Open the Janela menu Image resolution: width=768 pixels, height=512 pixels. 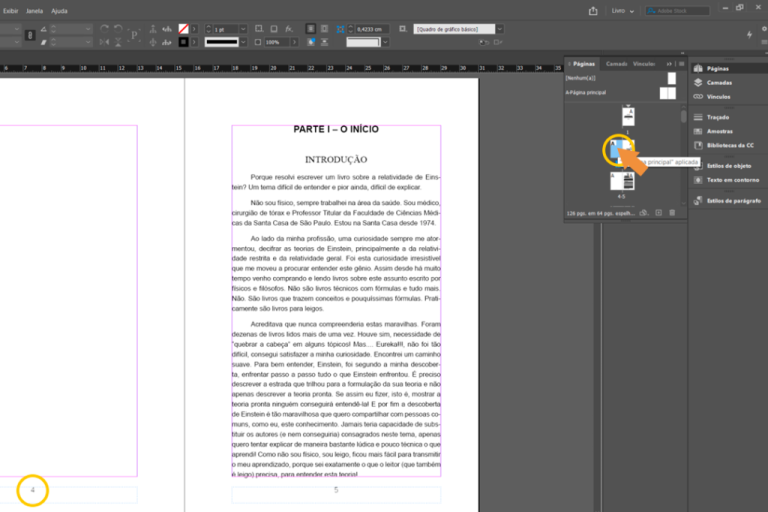point(34,11)
